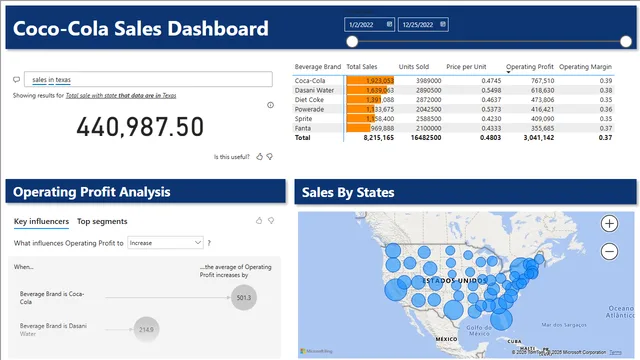Thumbs up the Q&A result
This screenshot has width=640, height=360.
[259, 156]
